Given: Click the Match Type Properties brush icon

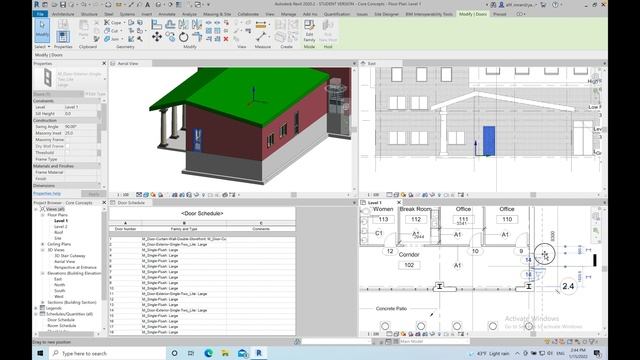Looking at the screenshot, I should [x=96, y=39].
